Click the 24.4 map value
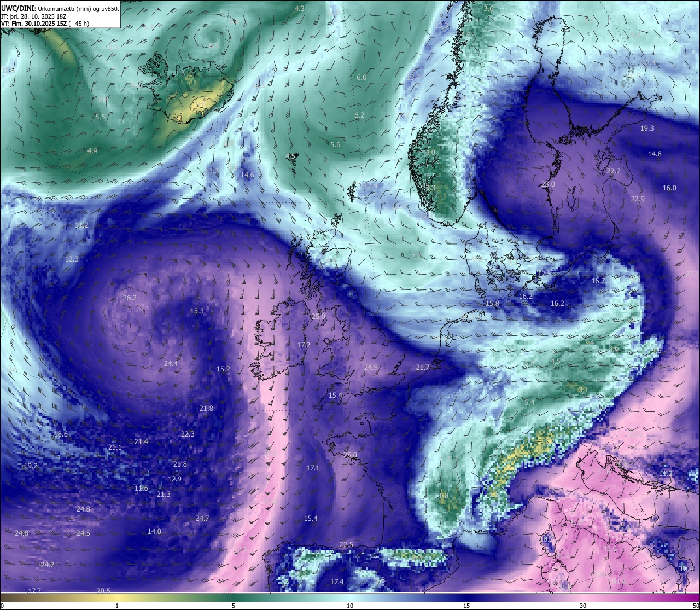Viewport: 700px width, 610px height. point(171,364)
